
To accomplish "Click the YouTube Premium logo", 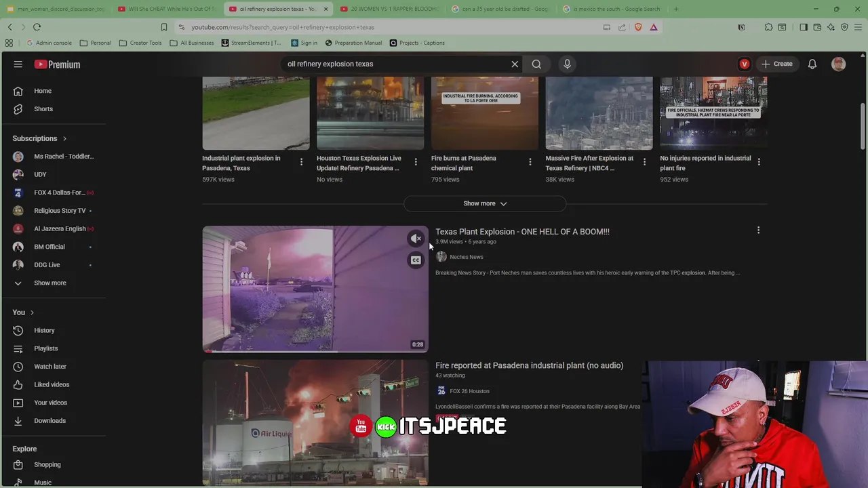I will tap(57, 64).
